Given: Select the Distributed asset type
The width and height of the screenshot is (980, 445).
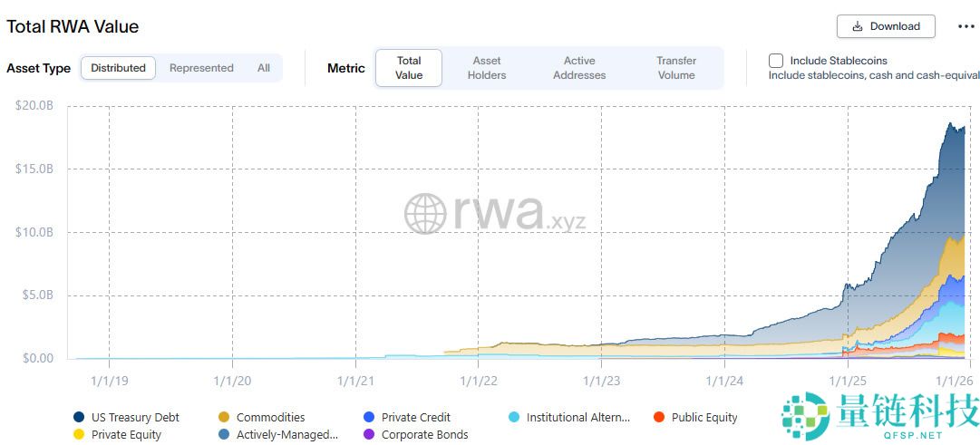Looking at the screenshot, I should 118,68.
